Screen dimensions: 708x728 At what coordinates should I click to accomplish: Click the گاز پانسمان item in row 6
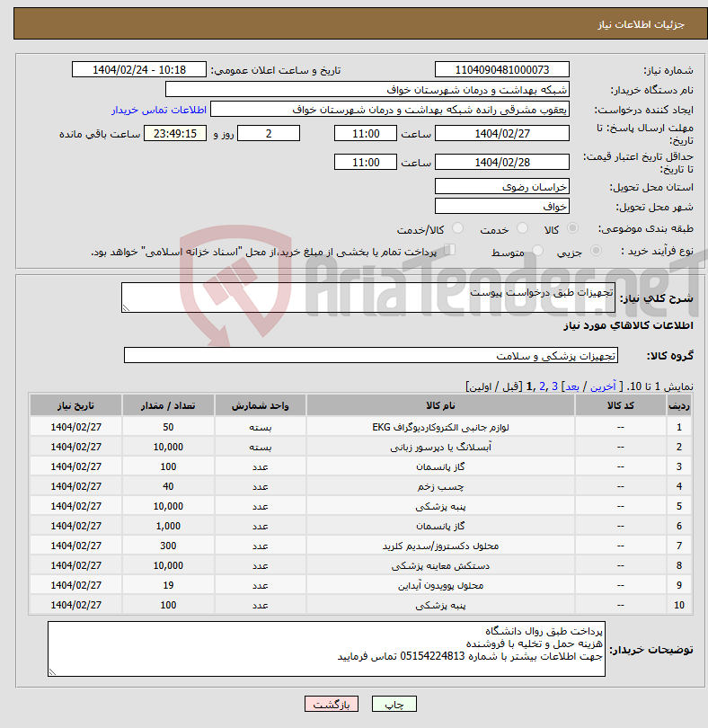440,526
